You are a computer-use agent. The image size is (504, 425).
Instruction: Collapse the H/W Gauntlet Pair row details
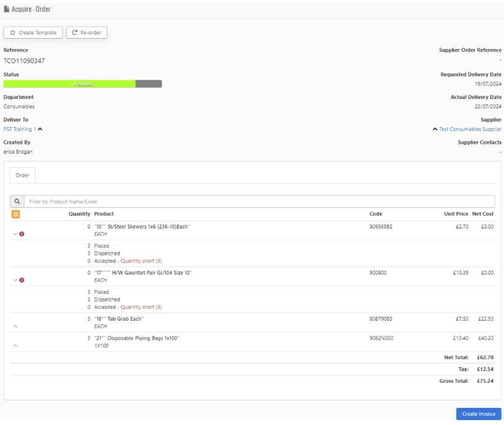click(15, 280)
